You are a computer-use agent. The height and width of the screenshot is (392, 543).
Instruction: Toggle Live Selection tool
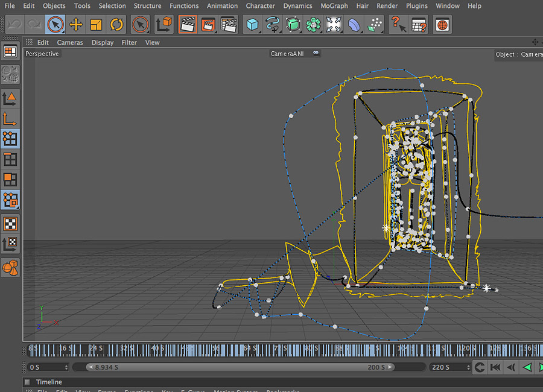pyautogui.click(x=55, y=25)
